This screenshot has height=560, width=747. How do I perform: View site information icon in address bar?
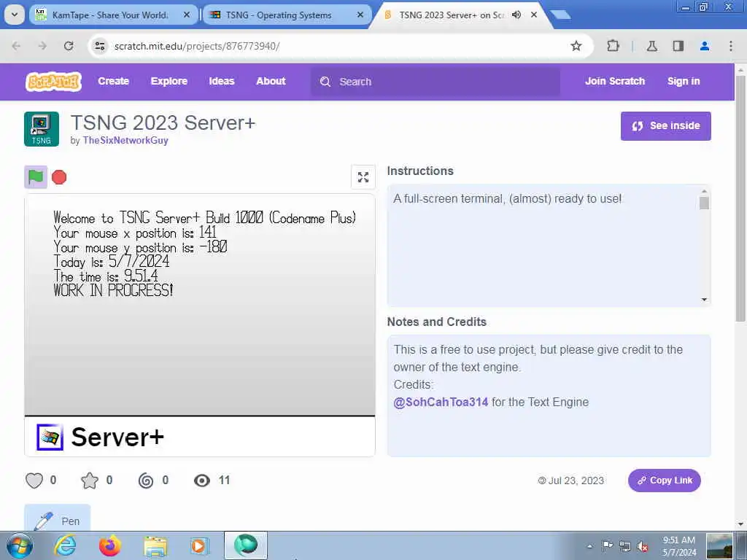[99, 46]
